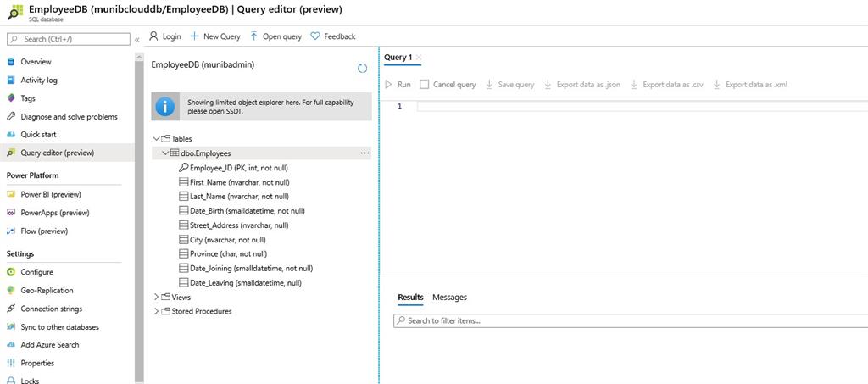The width and height of the screenshot is (868, 384).
Task: Toggle the Cancel query checkbox
Action: tap(425, 85)
